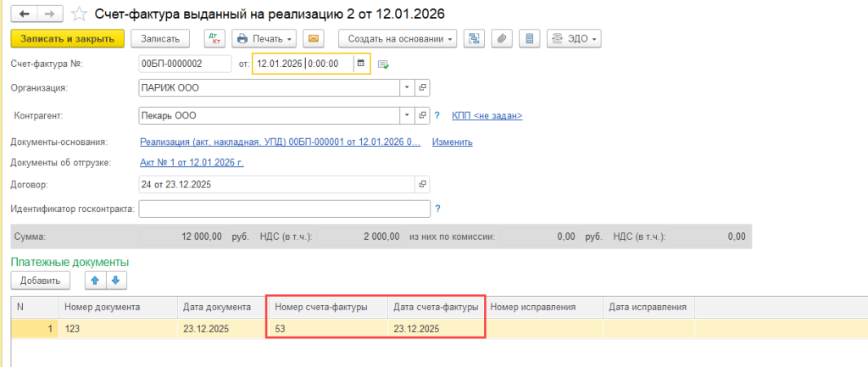Screen dimensions: 868x367
Task: Click the Номер счета-фактуры column header
Action: (328, 307)
